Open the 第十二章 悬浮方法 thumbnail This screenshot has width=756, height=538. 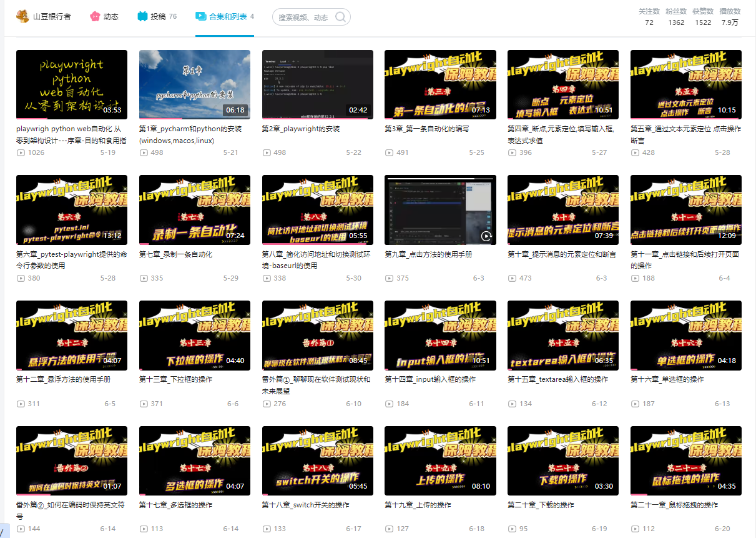(x=72, y=336)
